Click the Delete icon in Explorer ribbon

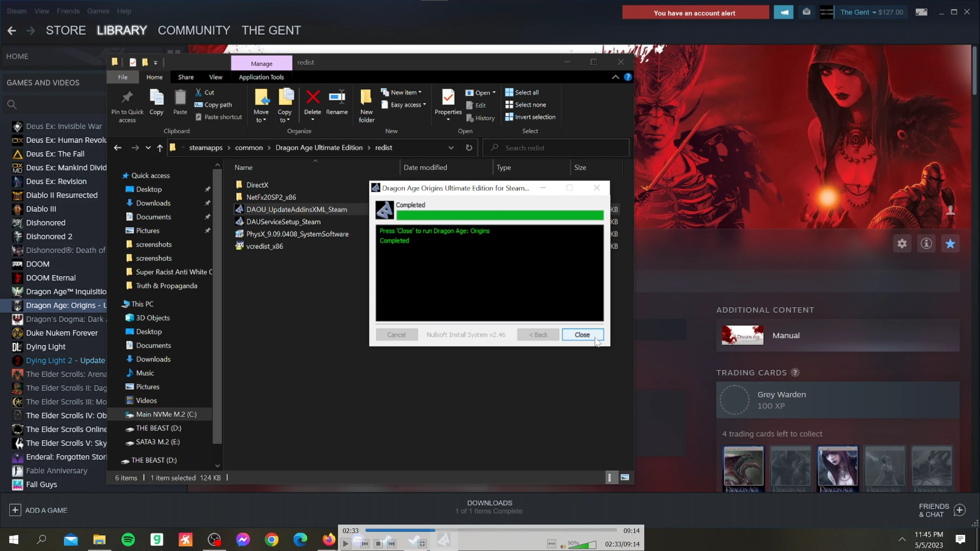pos(313,98)
